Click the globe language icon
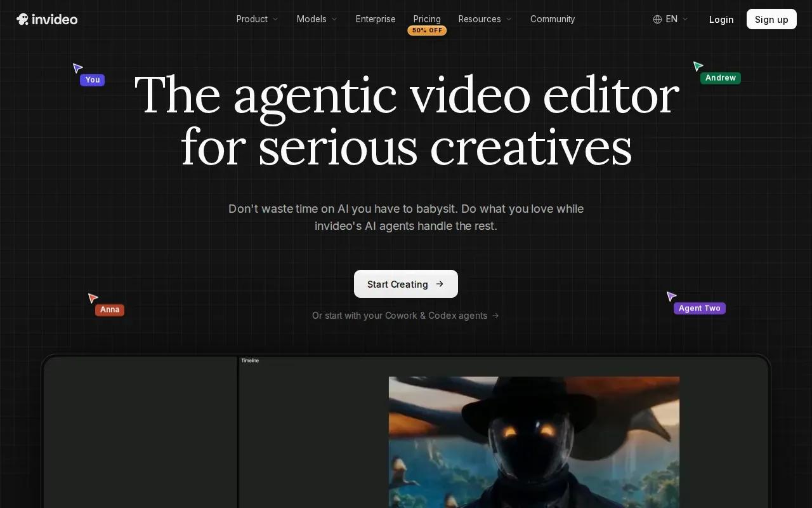Image resolution: width=812 pixels, height=508 pixels. point(657,19)
